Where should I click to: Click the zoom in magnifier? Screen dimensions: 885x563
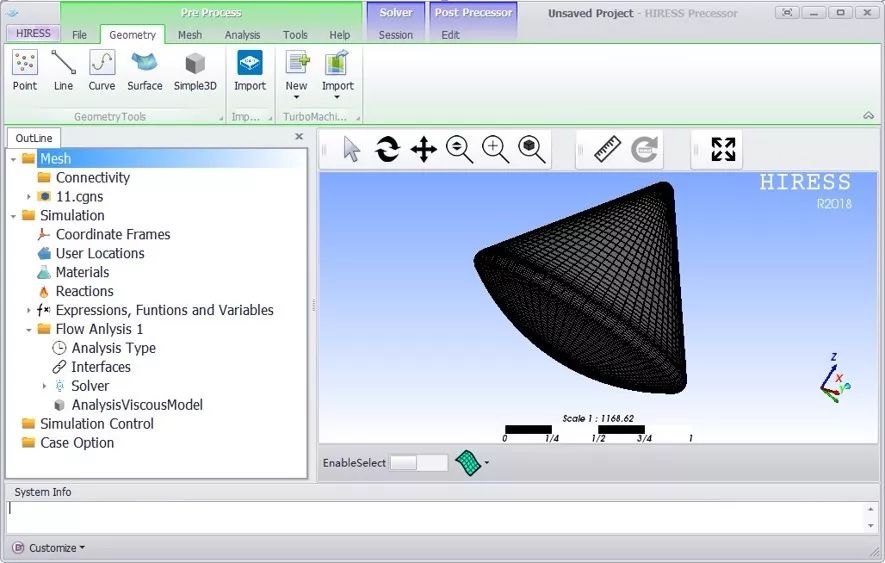pyautogui.click(x=495, y=150)
